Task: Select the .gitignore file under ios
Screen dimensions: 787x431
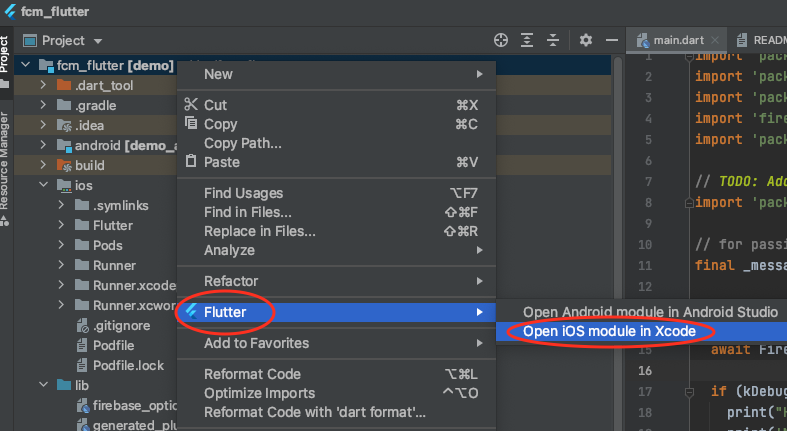Action: pos(115,325)
